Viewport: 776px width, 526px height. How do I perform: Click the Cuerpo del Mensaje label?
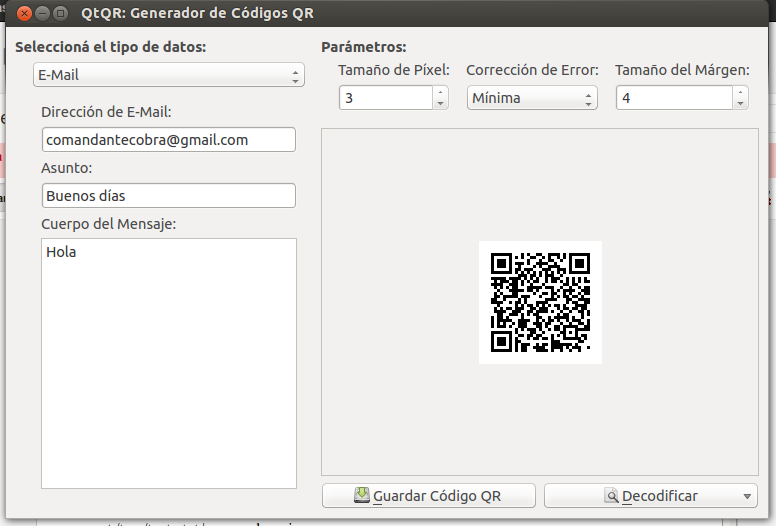pos(109,224)
